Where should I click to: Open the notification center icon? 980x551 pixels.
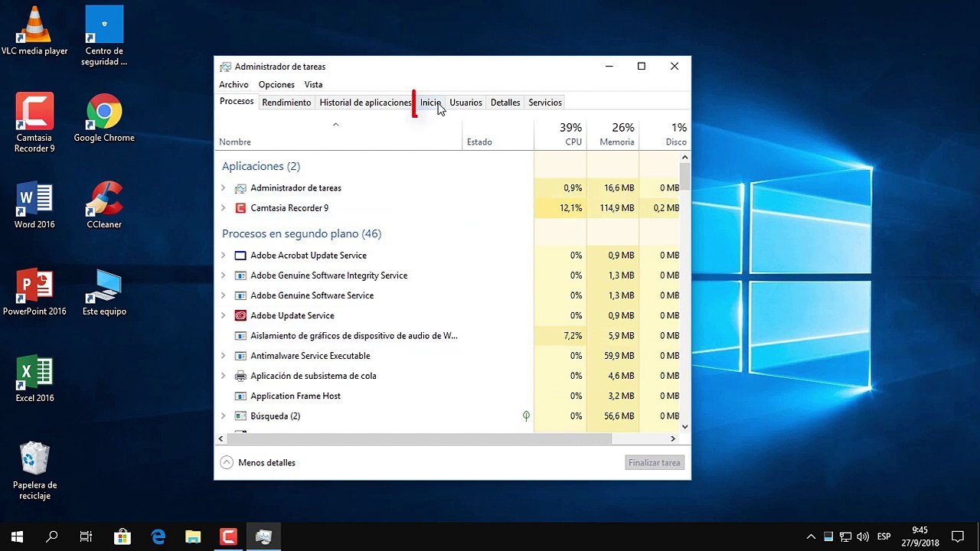[958, 536]
